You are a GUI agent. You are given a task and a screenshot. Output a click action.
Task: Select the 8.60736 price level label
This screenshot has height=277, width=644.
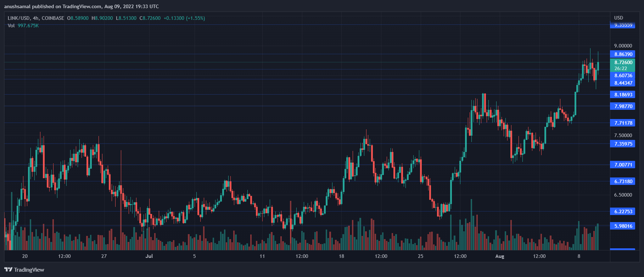tap(622, 75)
